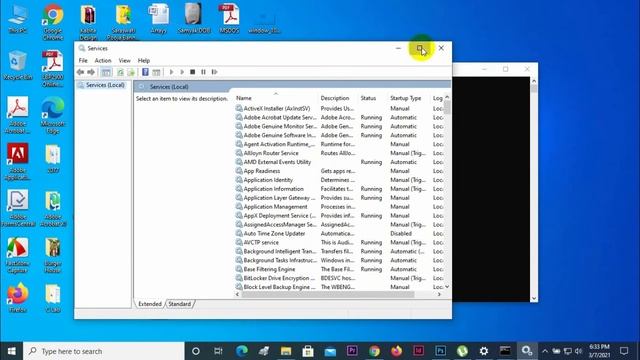Viewport: 640px width, 360px height.
Task: Click the services list scroll-down arrow
Action: 447,287
